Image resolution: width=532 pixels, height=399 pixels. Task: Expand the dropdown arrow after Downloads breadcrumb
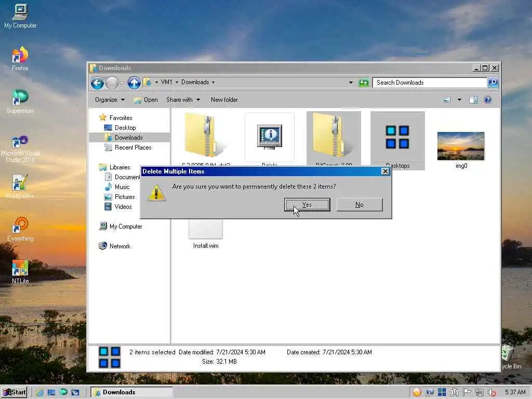tap(214, 82)
